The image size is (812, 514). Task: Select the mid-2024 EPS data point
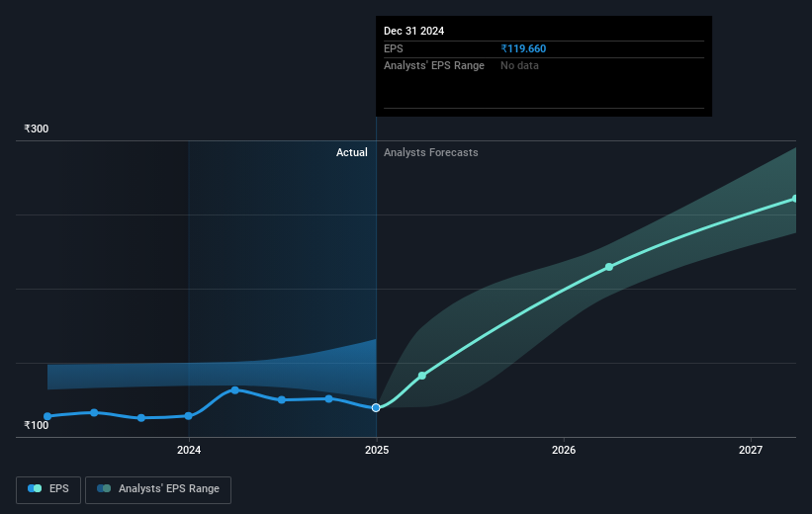pyautogui.click(x=281, y=399)
